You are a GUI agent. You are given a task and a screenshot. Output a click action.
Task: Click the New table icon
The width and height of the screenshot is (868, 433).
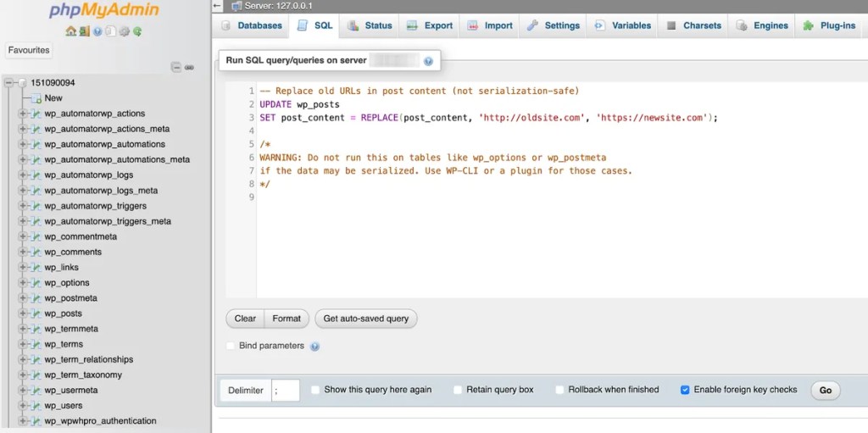pyautogui.click(x=36, y=98)
